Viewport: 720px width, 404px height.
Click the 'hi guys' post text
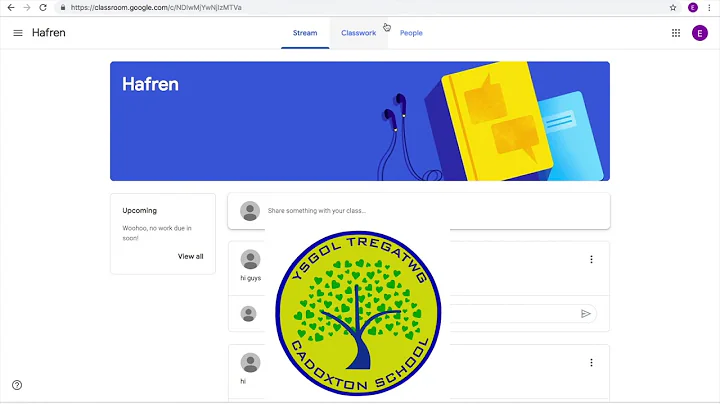pos(251,278)
